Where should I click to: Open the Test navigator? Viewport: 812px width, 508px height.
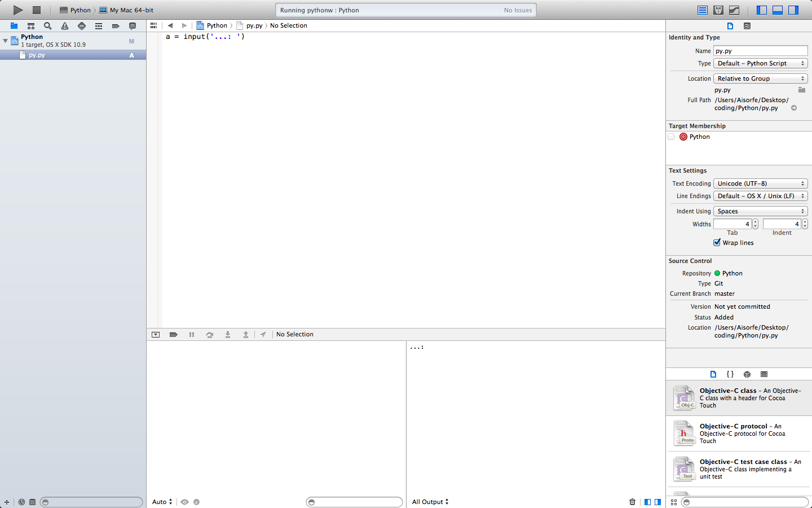tap(82, 26)
